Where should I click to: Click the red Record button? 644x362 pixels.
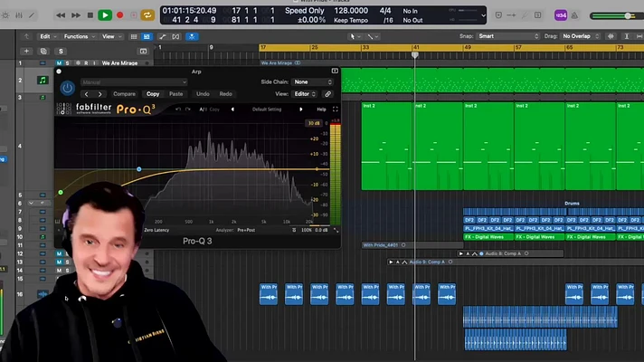coord(120,15)
